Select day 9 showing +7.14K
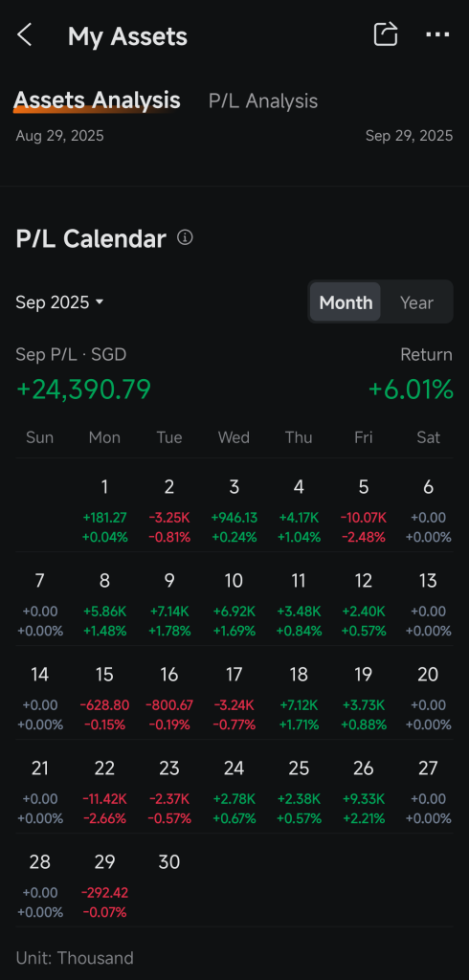The height and width of the screenshot is (980, 469). coord(169,605)
